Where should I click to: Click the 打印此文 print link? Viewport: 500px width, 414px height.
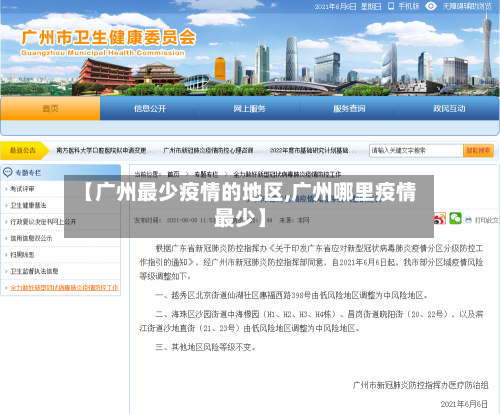[x=486, y=220]
